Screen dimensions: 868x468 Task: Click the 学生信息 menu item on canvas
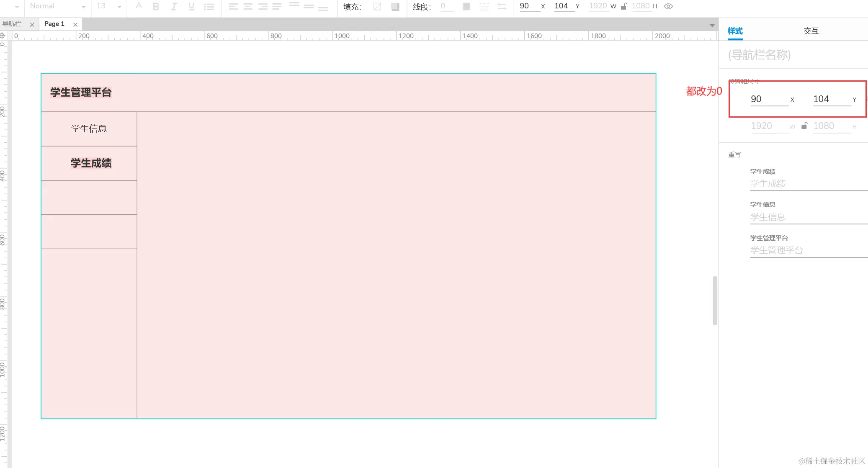pos(89,129)
